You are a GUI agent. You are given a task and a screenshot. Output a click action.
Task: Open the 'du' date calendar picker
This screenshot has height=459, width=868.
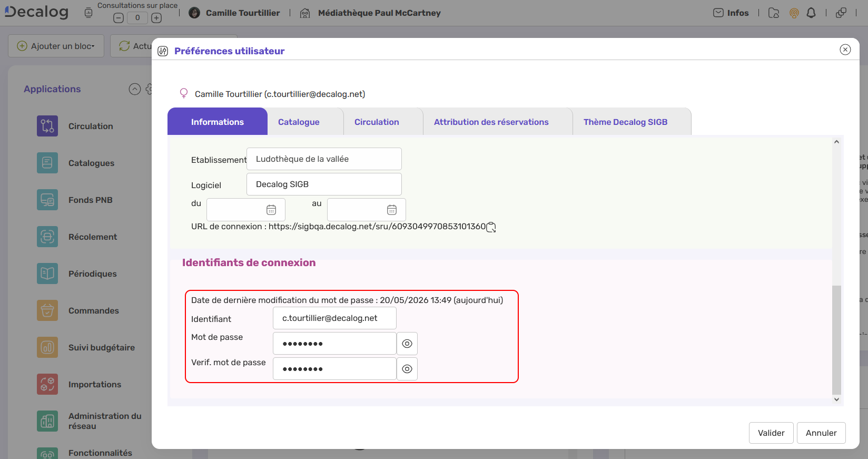tap(271, 210)
